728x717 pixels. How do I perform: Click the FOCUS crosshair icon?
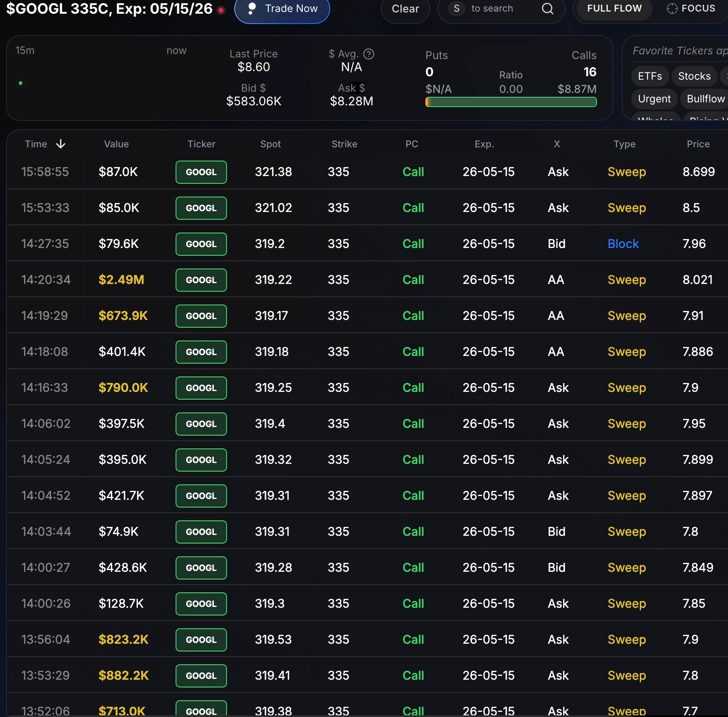coord(672,9)
